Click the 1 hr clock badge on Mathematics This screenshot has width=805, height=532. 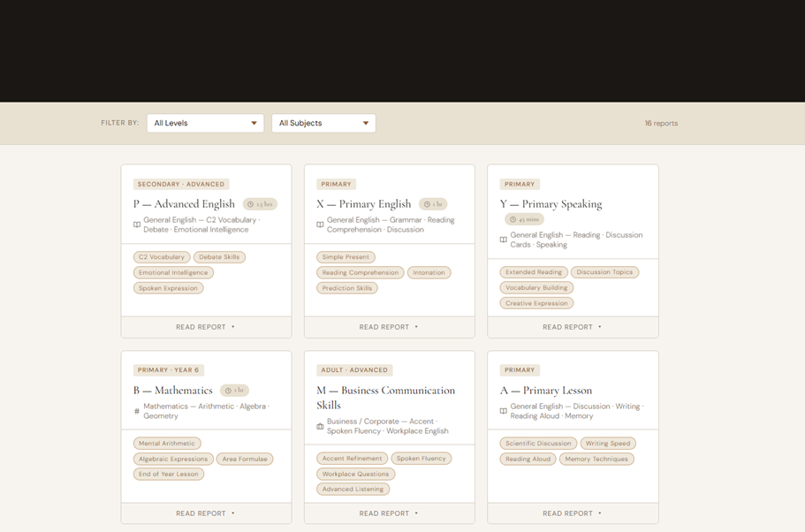(x=235, y=391)
